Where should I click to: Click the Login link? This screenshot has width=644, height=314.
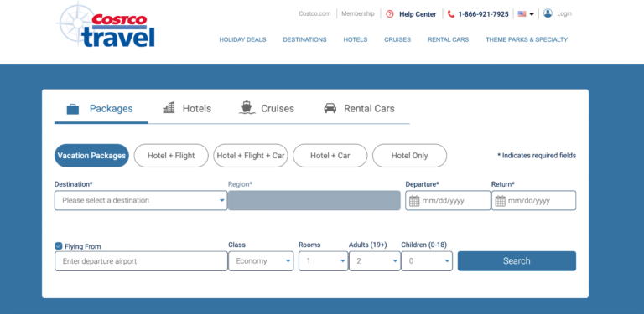[564, 14]
